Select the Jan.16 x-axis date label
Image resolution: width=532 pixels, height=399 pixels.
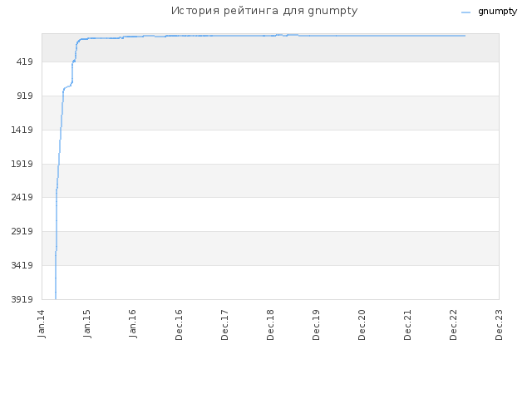(x=133, y=323)
